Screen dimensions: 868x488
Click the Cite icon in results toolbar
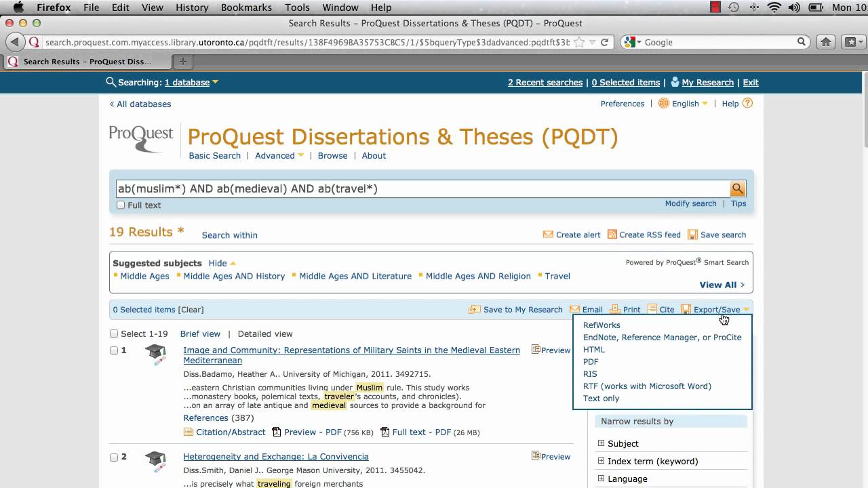point(652,309)
